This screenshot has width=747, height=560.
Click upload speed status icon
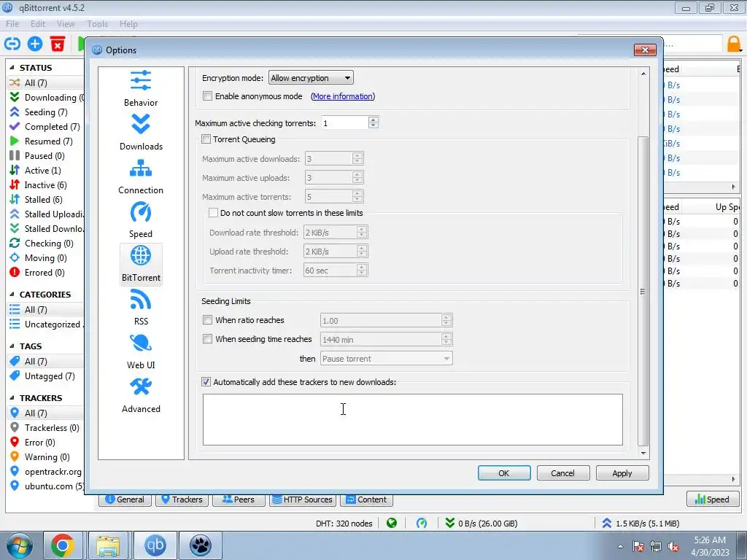(606, 524)
